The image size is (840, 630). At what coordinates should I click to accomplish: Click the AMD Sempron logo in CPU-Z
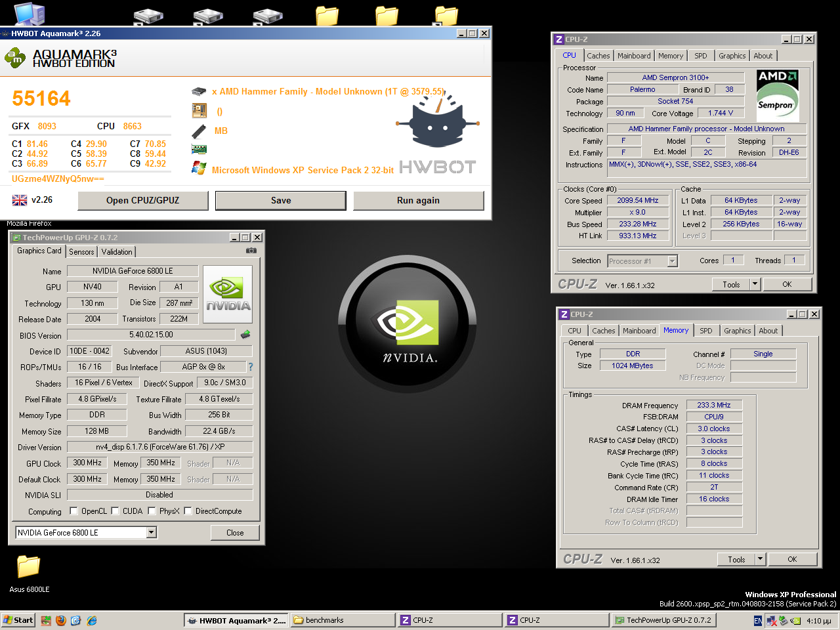click(778, 94)
